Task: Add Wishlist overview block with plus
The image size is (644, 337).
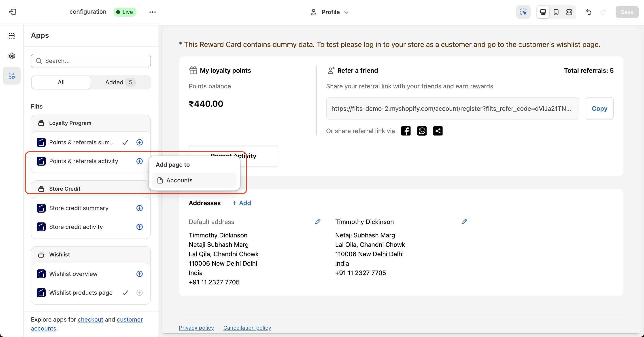Action: 140,274
